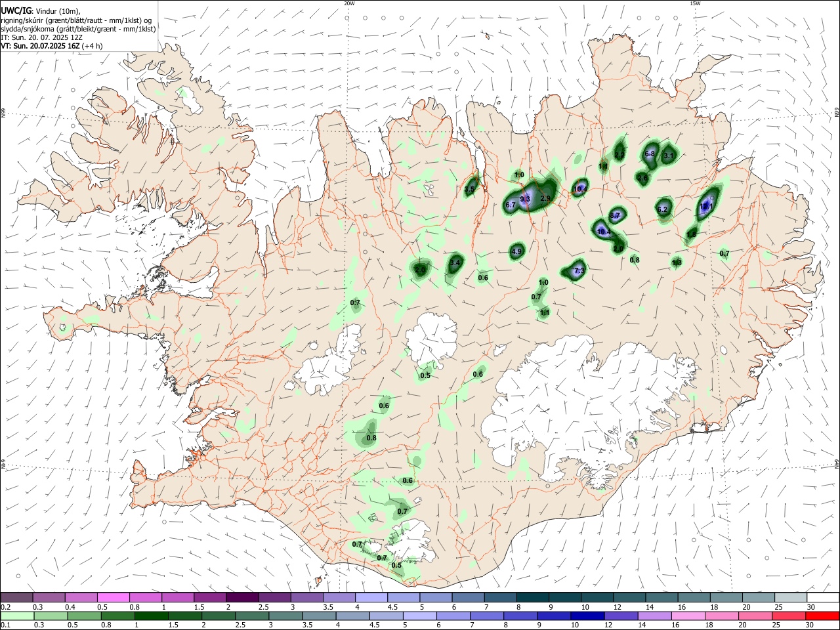Click the 3.4 precipitation value label
Image resolution: width=840 pixels, height=630 pixels.
(455, 262)
